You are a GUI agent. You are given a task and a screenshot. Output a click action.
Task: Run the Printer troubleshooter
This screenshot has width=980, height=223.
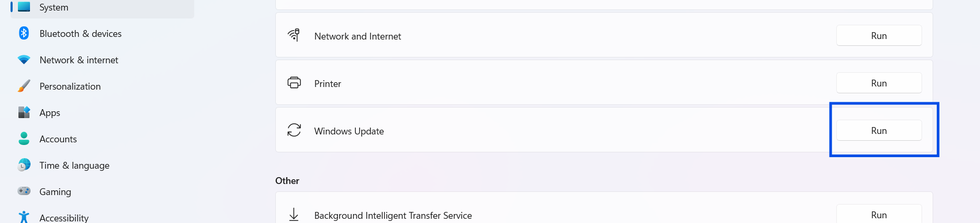coord(878,83)
